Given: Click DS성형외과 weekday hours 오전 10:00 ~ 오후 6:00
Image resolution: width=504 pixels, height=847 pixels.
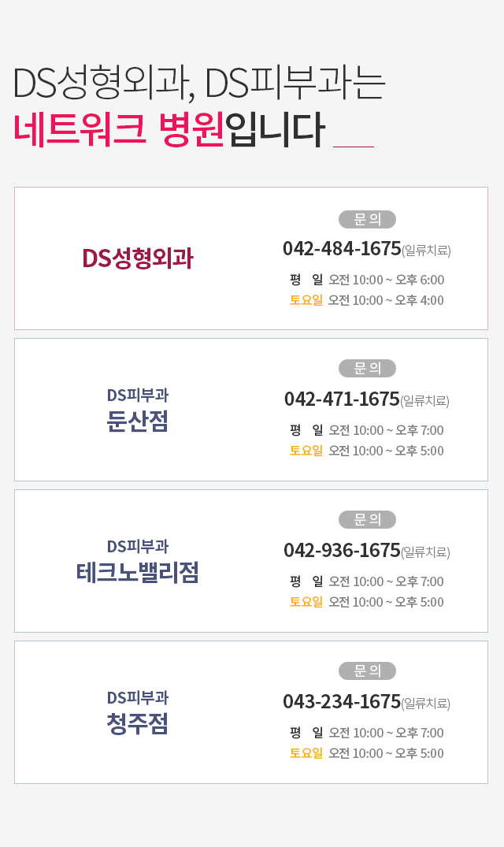Looking at the screenshot, I should 386,280.
